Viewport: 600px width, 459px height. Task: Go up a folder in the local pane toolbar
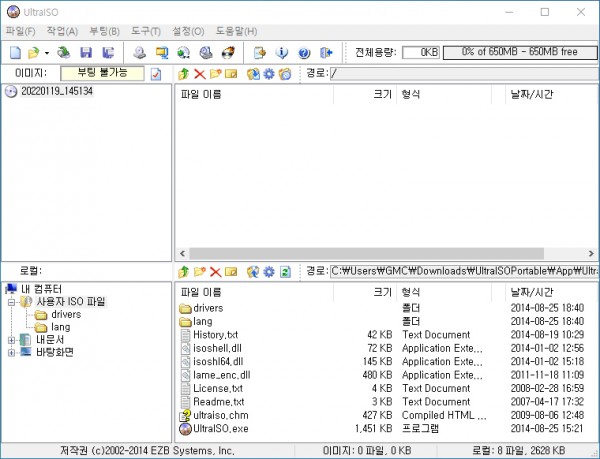[x=184, y=272]
